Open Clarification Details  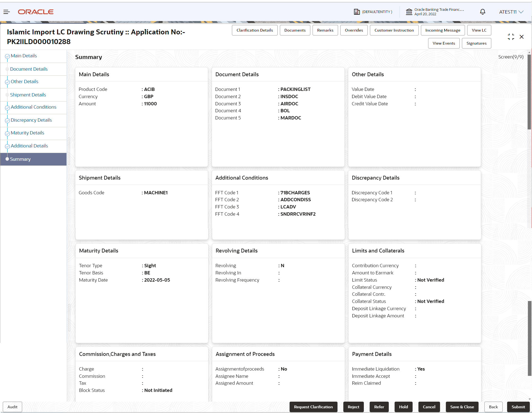254,30
